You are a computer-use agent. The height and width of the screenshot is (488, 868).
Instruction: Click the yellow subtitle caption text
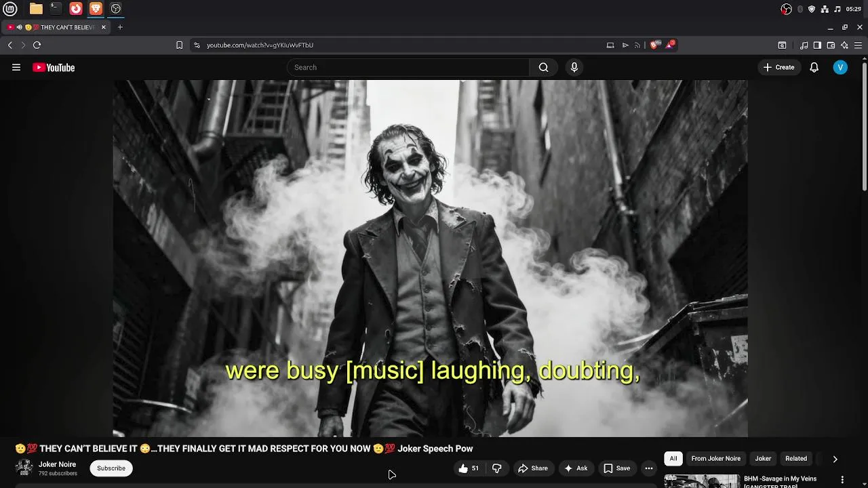point(432,370)
